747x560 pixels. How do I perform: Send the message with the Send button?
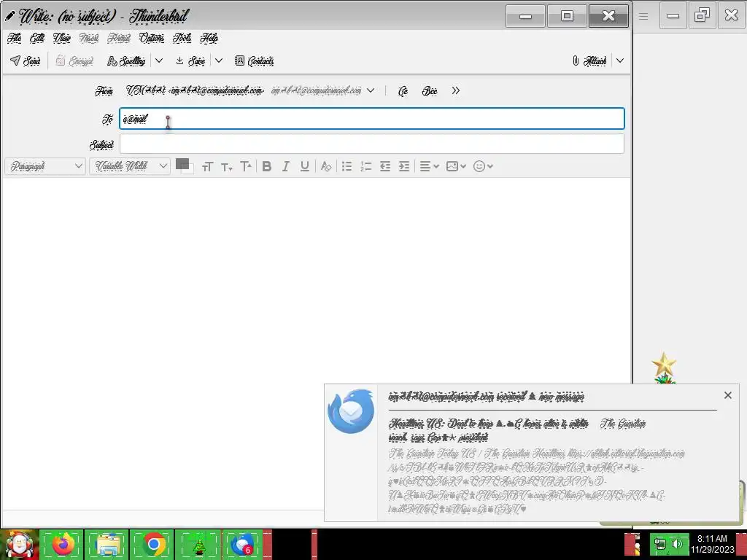click(26, 61)
